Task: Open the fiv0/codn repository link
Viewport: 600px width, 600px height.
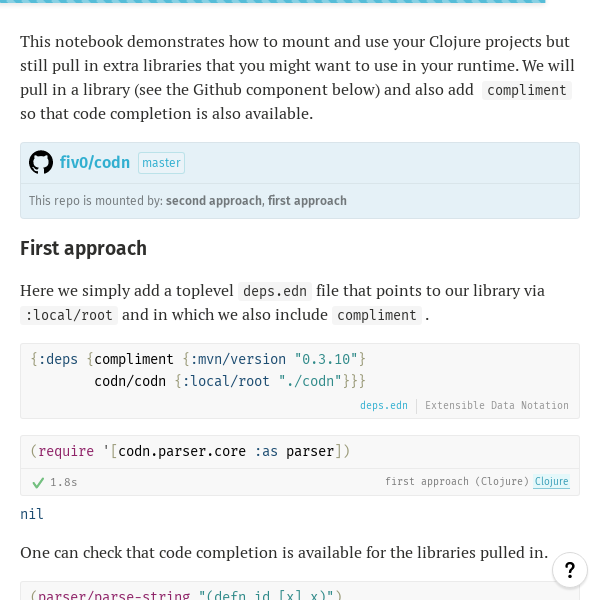Action: [95, 162]
